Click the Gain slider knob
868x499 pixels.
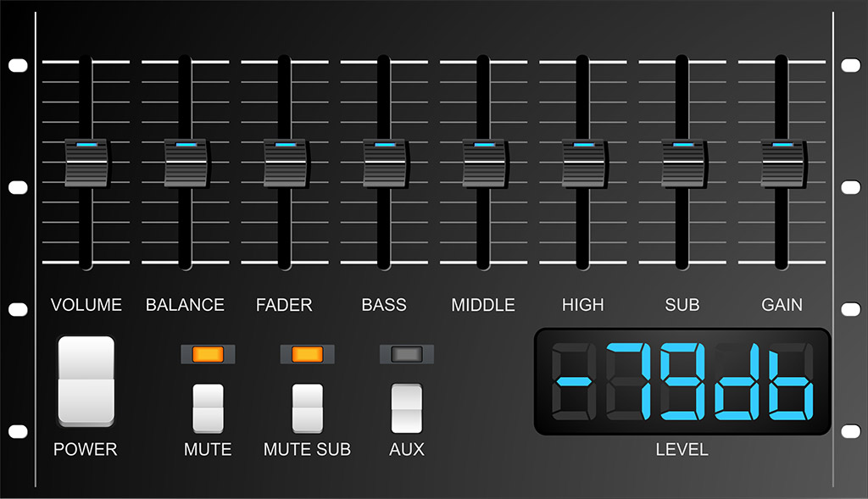point(782,163)
